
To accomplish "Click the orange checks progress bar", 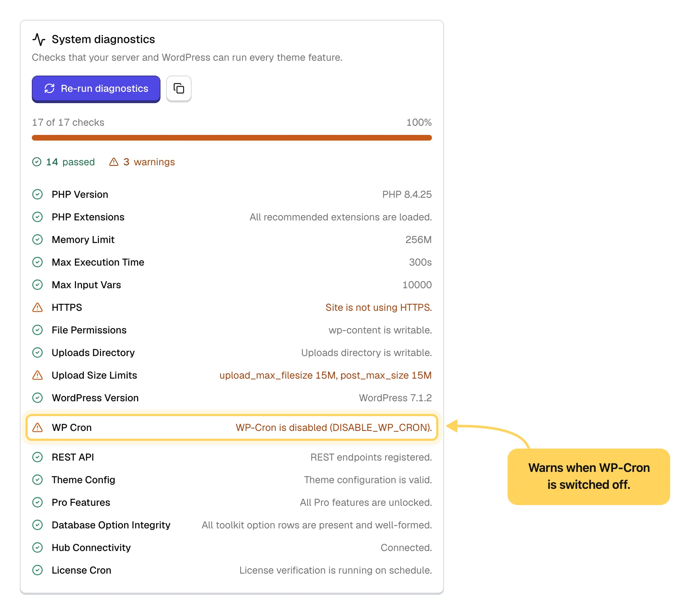I will click(x=232, y=138).
